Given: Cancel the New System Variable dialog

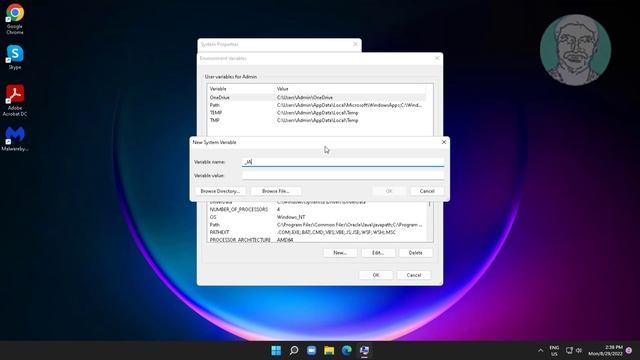Looking at the screenshot, I should (x=427, y=191).
